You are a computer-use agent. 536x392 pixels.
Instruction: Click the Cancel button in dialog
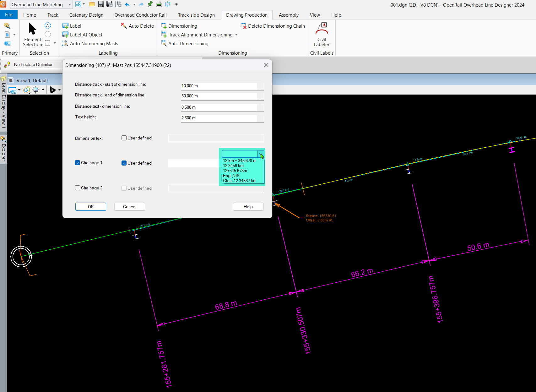[x=129, y=207]
